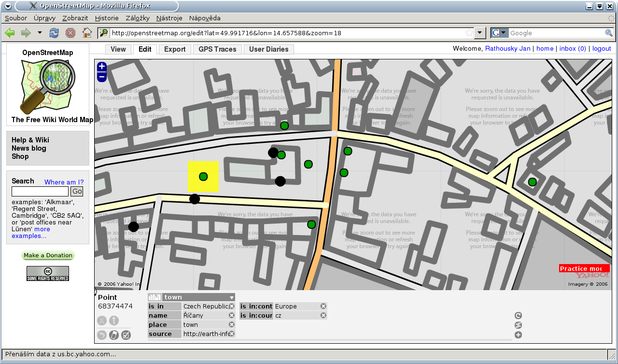Go forward with Firefox forward arrow
618x364 pixels.
26,33
